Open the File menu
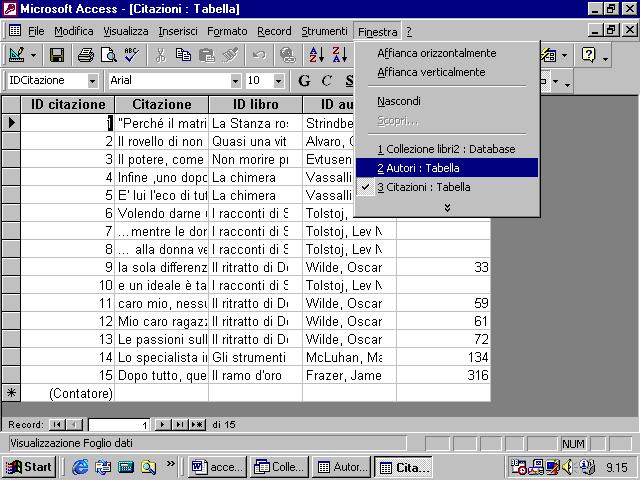Screen dimensions: 640x480 tap(36, 31)
